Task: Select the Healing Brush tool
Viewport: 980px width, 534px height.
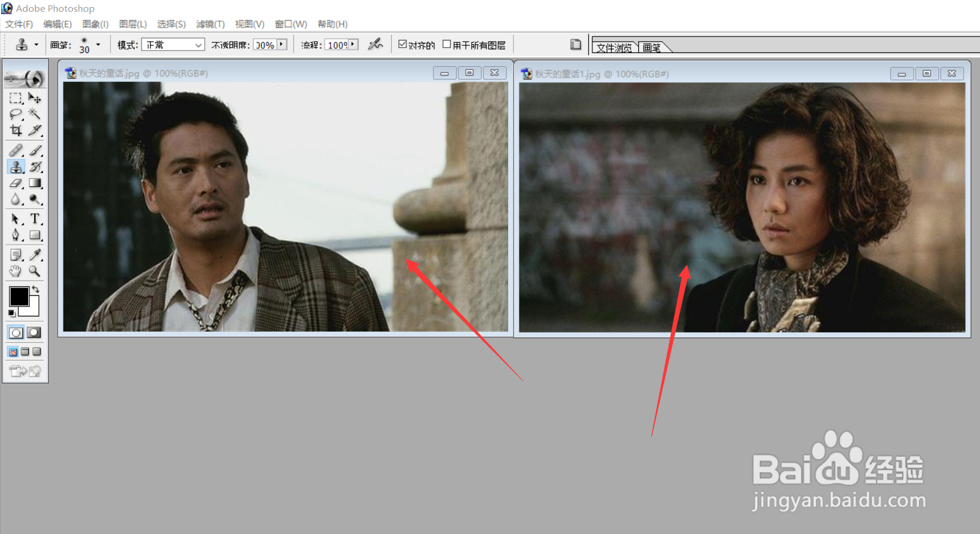Action: pos(16,151)
